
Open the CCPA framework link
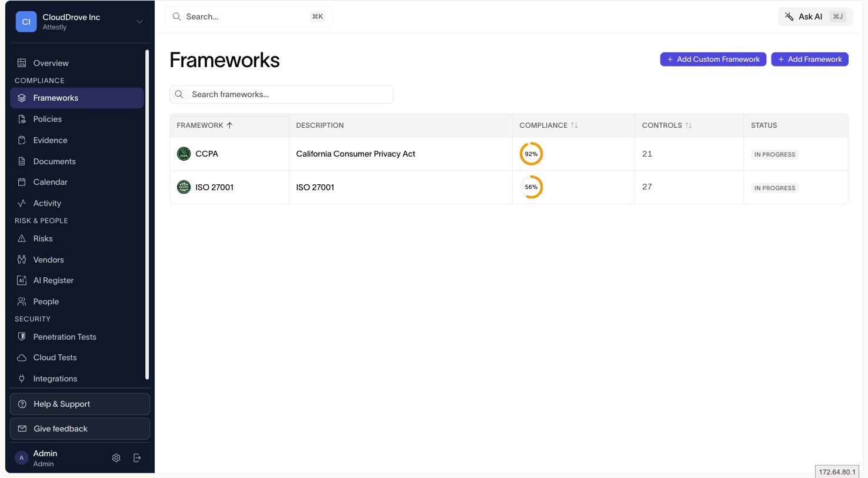coord(206,154)
